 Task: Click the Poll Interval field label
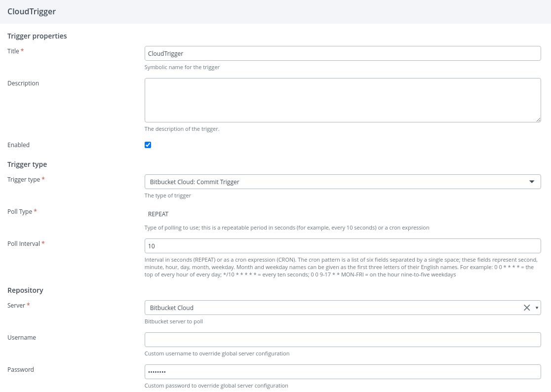pos(24,244)
